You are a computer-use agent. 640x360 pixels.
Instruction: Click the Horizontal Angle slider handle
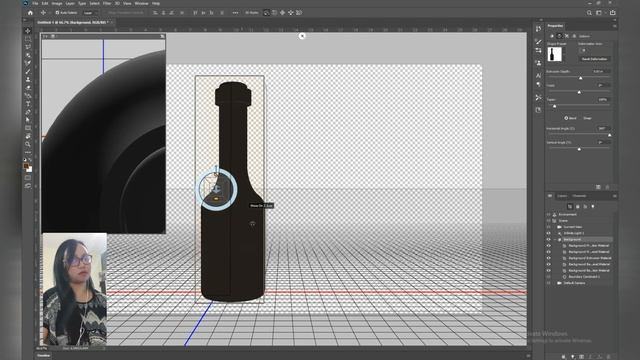609,135
